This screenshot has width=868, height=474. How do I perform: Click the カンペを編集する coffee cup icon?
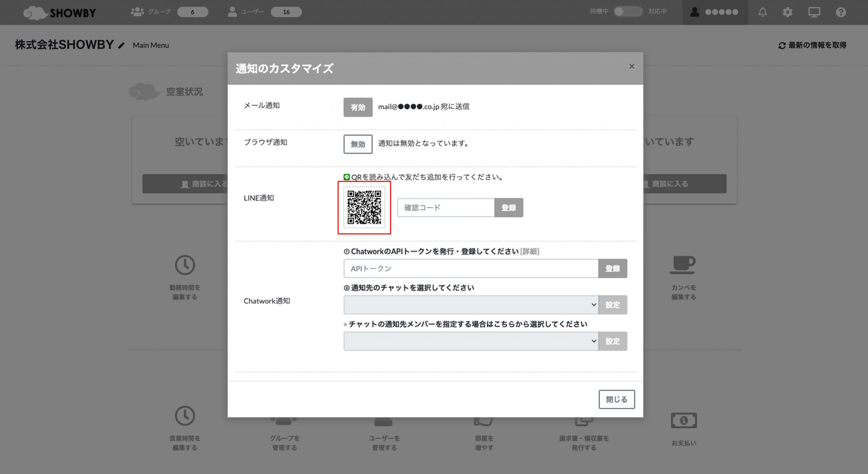683,265
